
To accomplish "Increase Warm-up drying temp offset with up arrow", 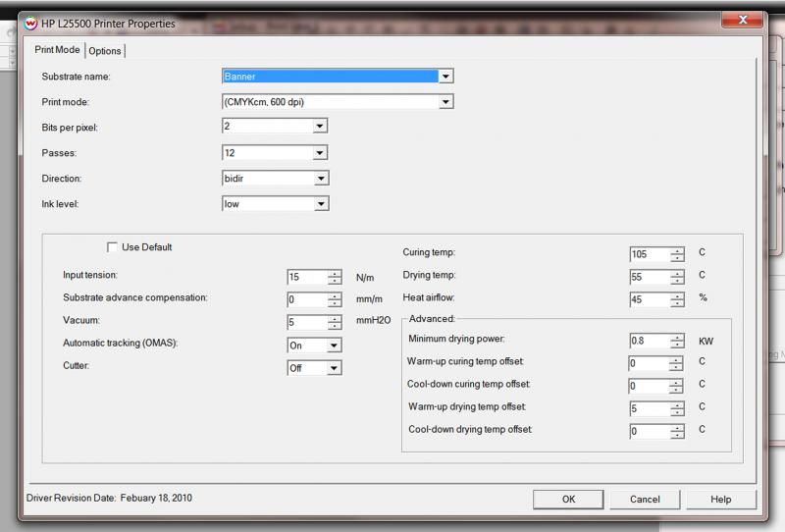I will click(x=677, y=405).
